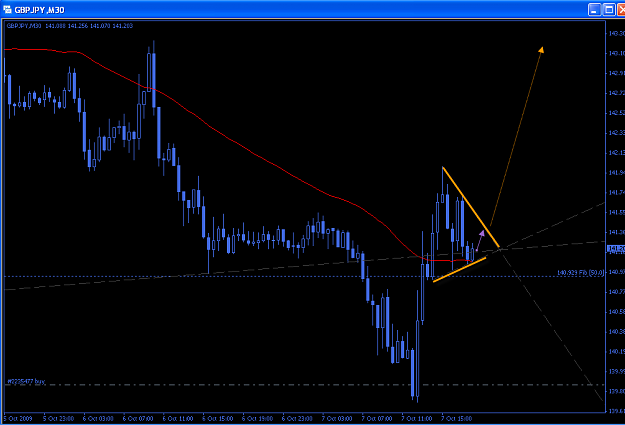This screenshot has height=425, width=625.
Task: Maximize the GBPJPY,M30 chart window
Action: click(x=609, y=10)
